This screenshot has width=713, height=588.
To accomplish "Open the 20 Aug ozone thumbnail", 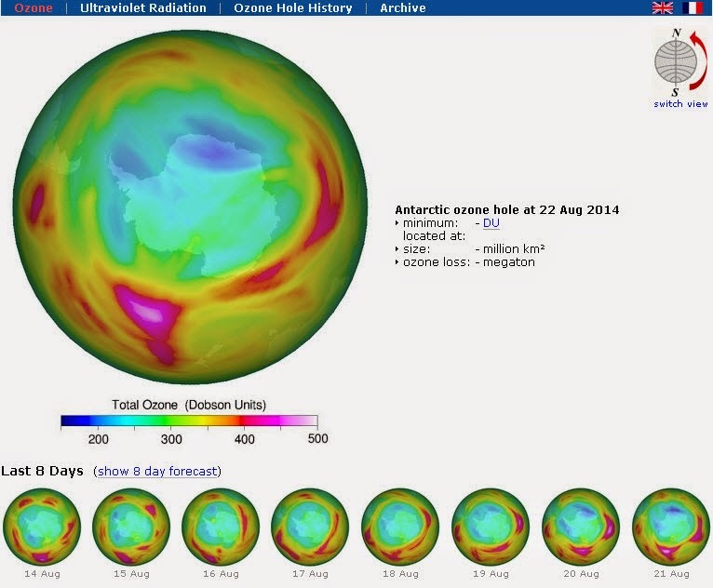I will click(581, 528).
